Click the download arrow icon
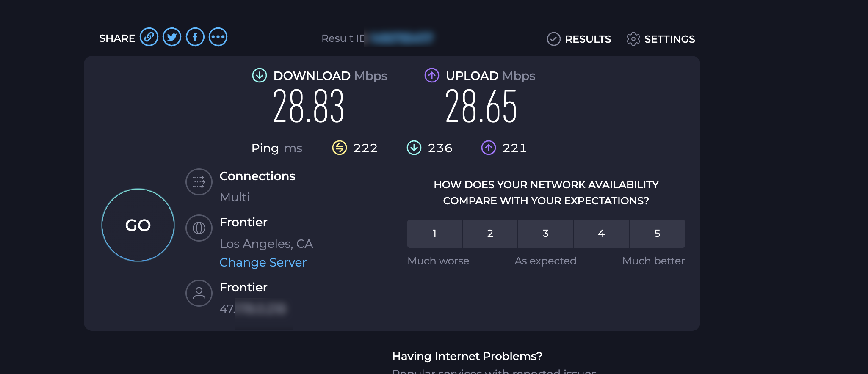 pyautogui.click(x=259, y=76)
